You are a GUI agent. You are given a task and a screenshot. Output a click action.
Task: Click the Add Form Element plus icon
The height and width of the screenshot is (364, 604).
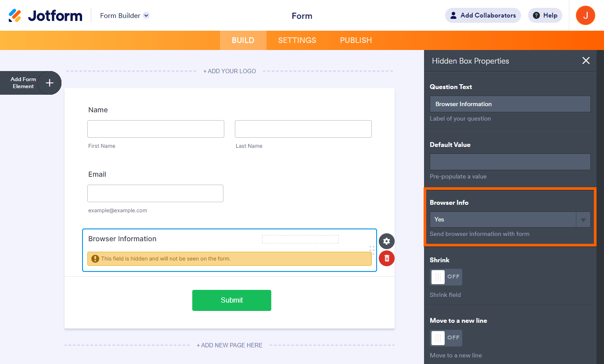(50, 83)
